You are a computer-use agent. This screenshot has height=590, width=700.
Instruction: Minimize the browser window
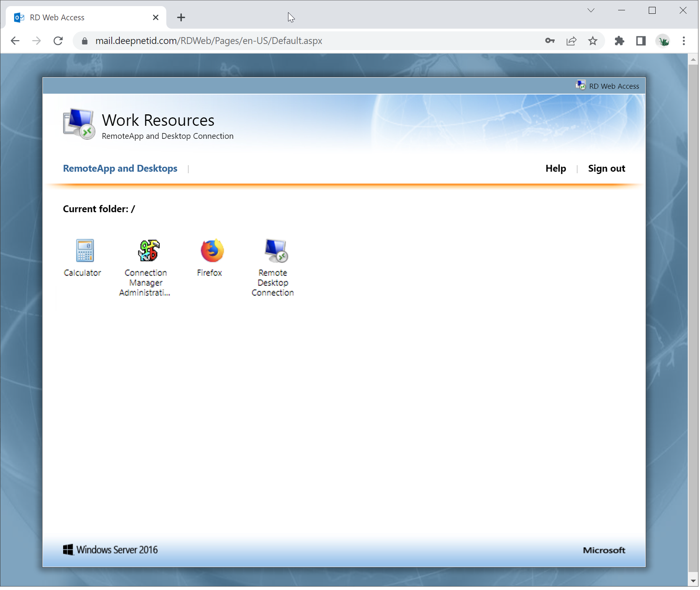coord(622,10)
